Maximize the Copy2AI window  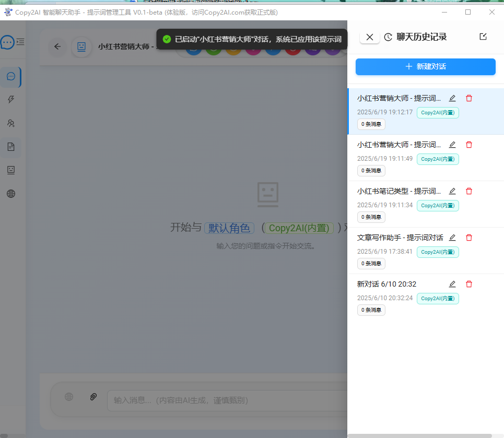point(468,12)
